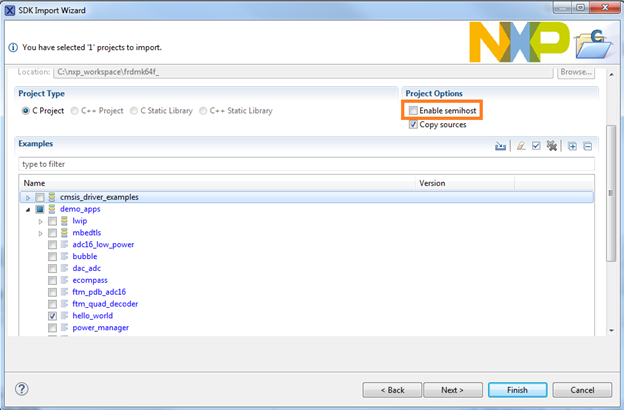Click the expand-all plus icon in Examples toolbar
The width and height of the screenshot is (624, 410).
pyautogui.click(x=572, y=146)
